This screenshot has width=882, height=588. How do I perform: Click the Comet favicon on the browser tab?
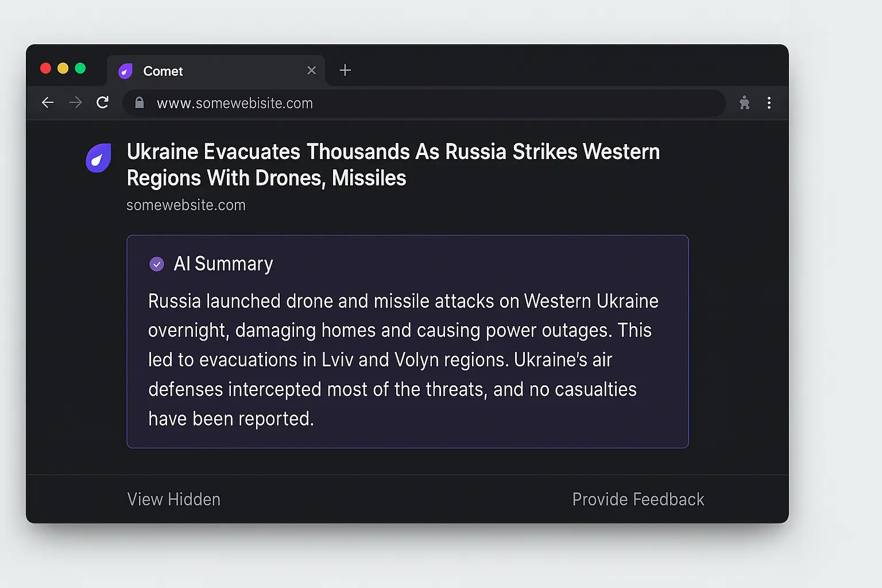point(126,71)
